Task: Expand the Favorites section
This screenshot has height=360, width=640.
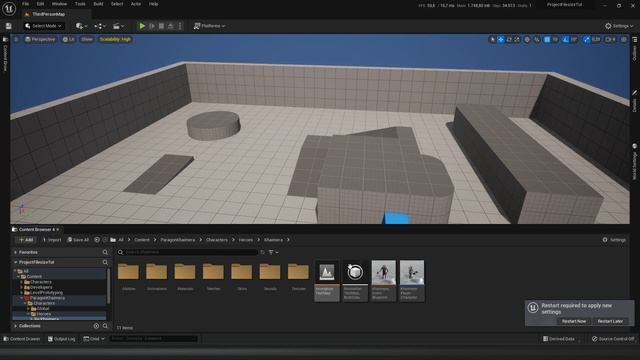Action: point(16,253)
